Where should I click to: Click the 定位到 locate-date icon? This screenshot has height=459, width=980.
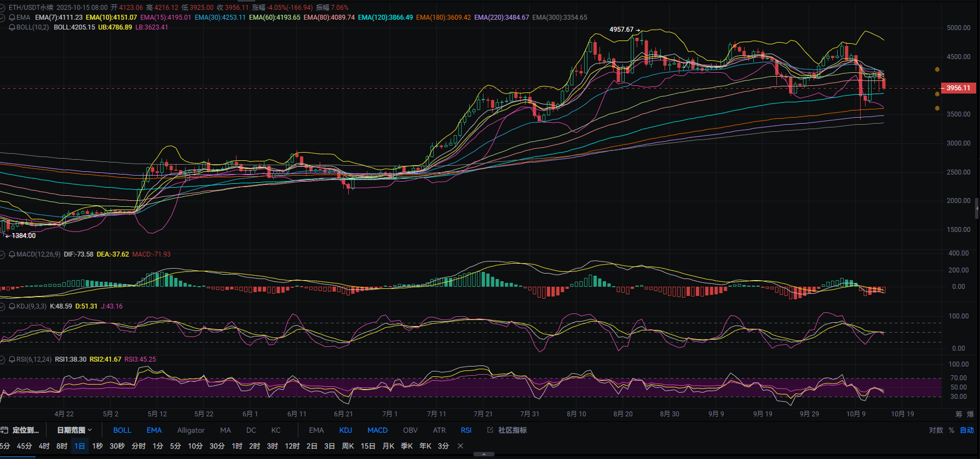tap(4, 430)
